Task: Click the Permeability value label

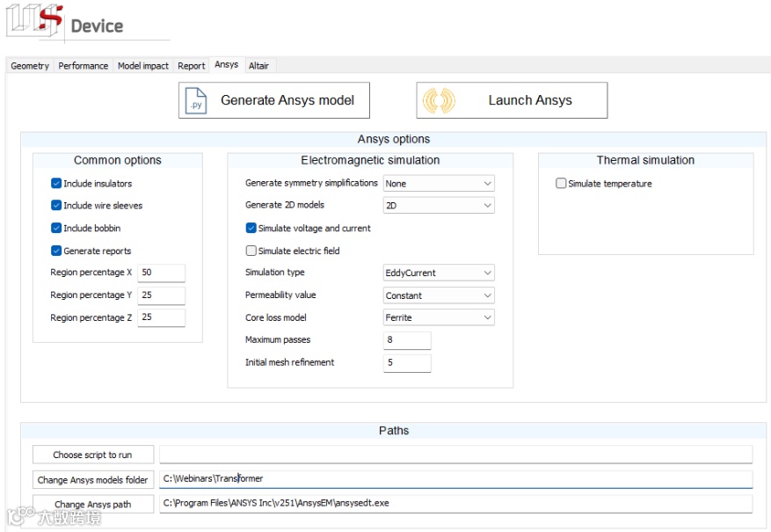Action: point(280,295)
